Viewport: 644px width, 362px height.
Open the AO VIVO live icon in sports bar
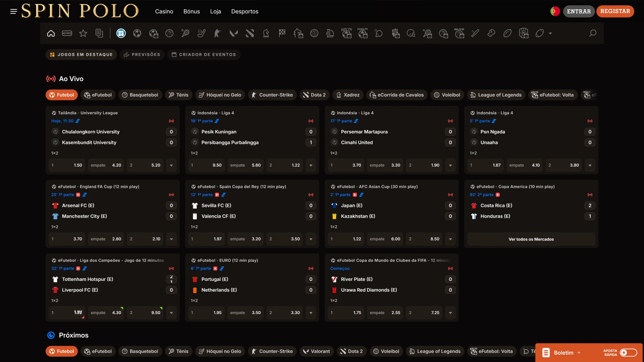point(67,33)
